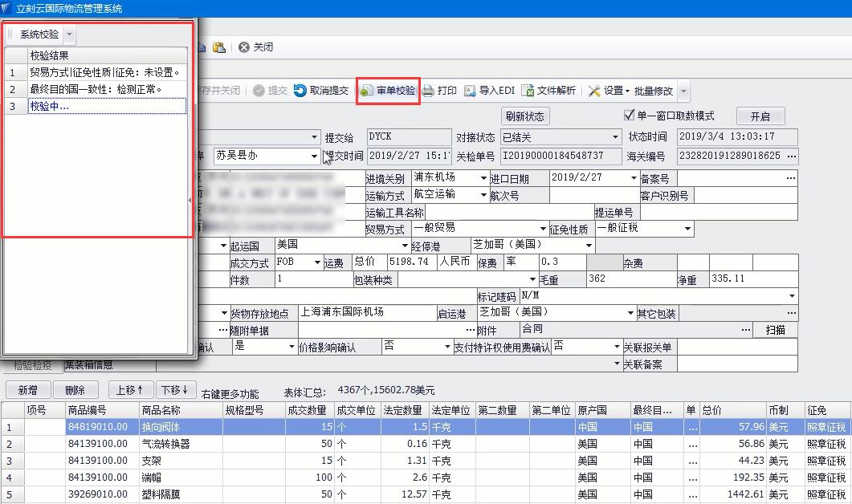Click the paste clipboard icon
The image size is (852, 504).
pyautogui.click(x=219, y=47)
